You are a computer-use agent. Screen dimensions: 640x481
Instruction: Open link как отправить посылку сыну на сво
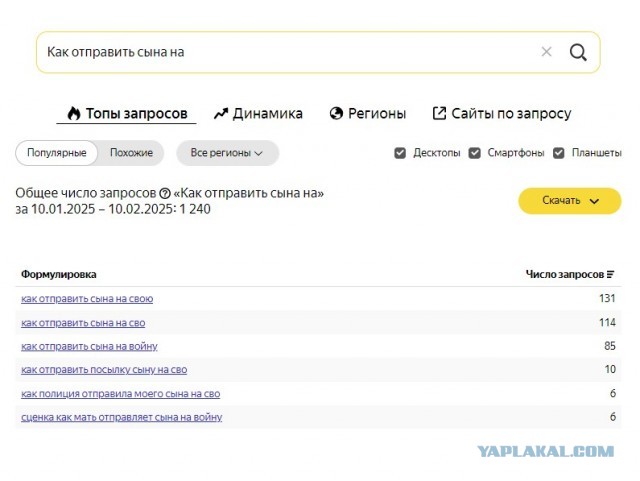pos(104,370)
